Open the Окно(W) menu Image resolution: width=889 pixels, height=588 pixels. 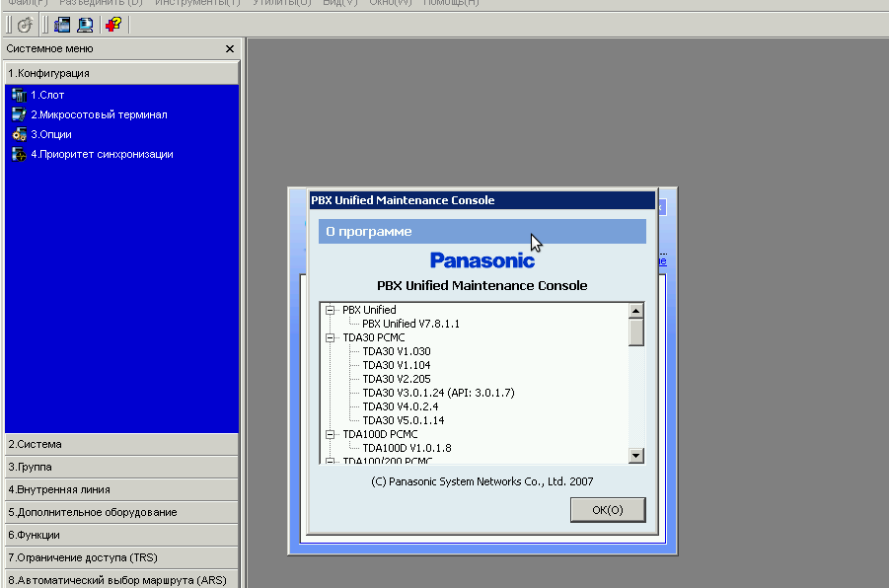390,3
